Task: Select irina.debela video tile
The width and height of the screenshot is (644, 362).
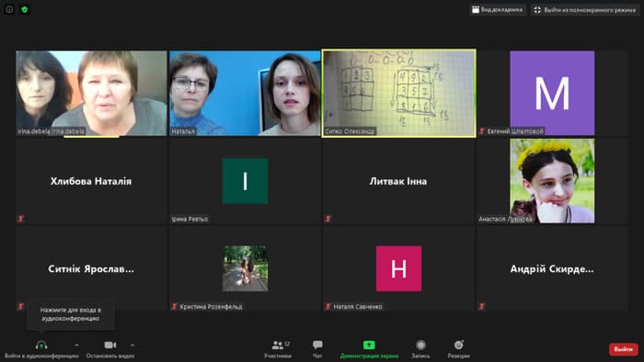Action: pos(92,93)
